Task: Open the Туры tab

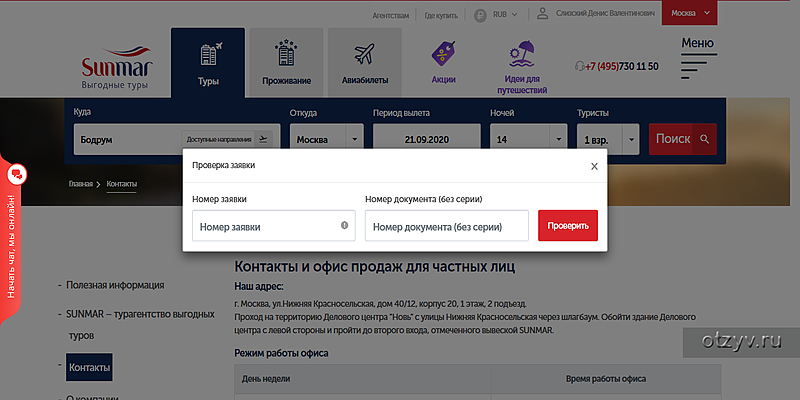Action: click(208, 63)
